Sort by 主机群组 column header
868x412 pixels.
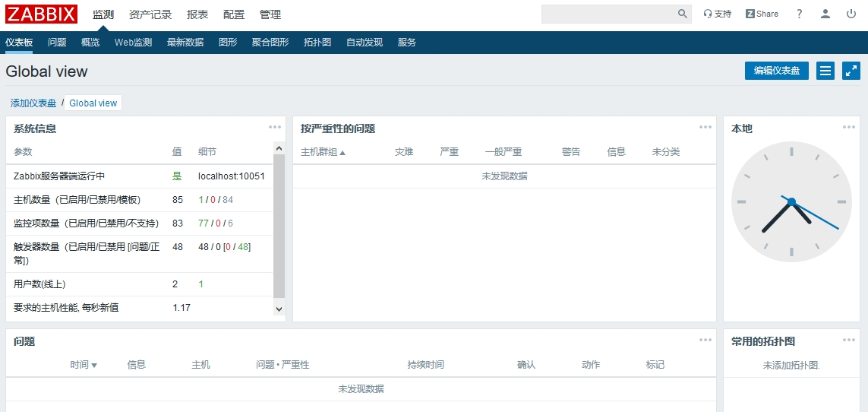(x=323, y=152)
